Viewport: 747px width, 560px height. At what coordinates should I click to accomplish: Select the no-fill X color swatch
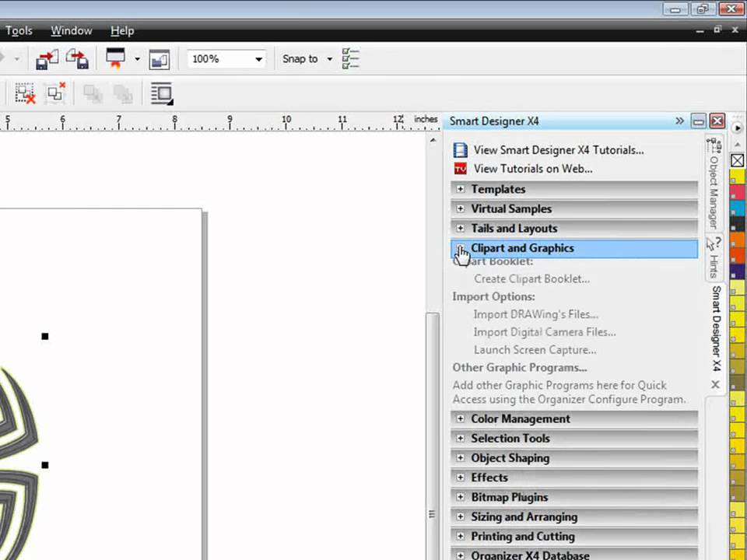[737, 160]
